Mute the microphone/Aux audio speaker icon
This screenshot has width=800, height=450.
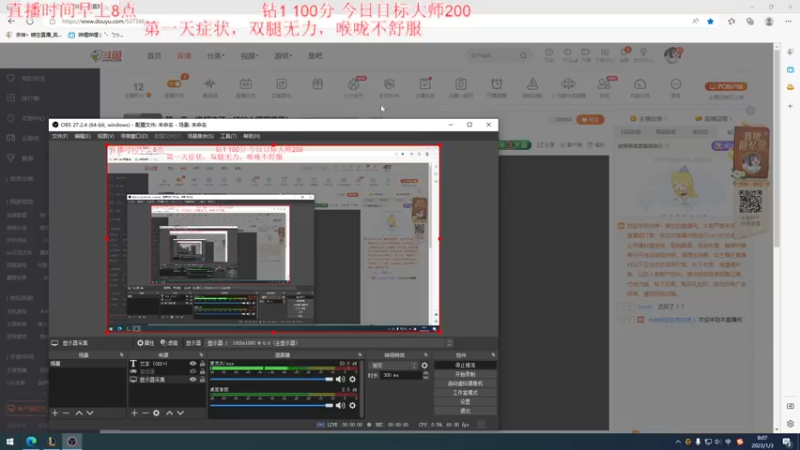pos(340,379)
